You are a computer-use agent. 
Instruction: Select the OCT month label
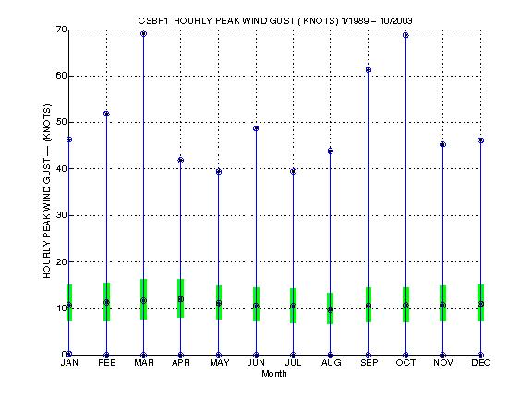pyautogui.click(x=405, y=363)
